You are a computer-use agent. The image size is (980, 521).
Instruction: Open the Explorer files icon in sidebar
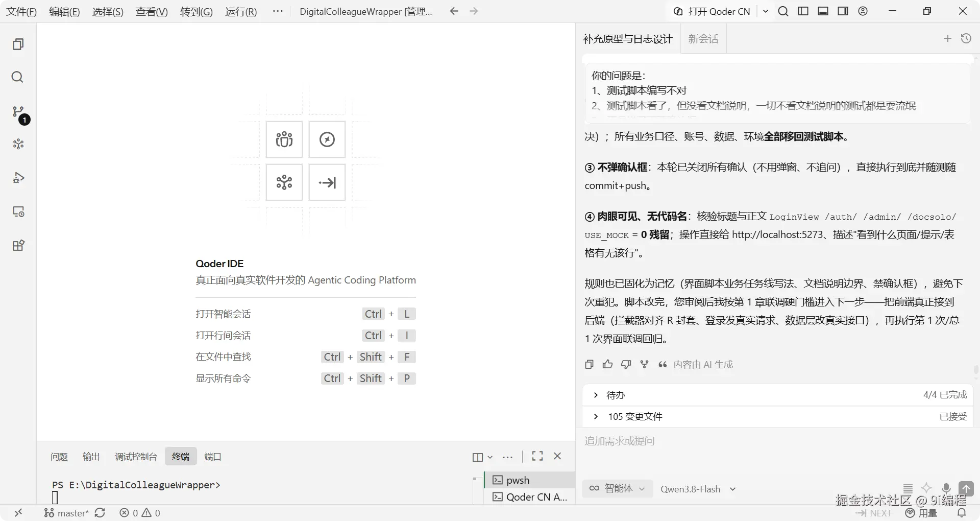[18, 44]
